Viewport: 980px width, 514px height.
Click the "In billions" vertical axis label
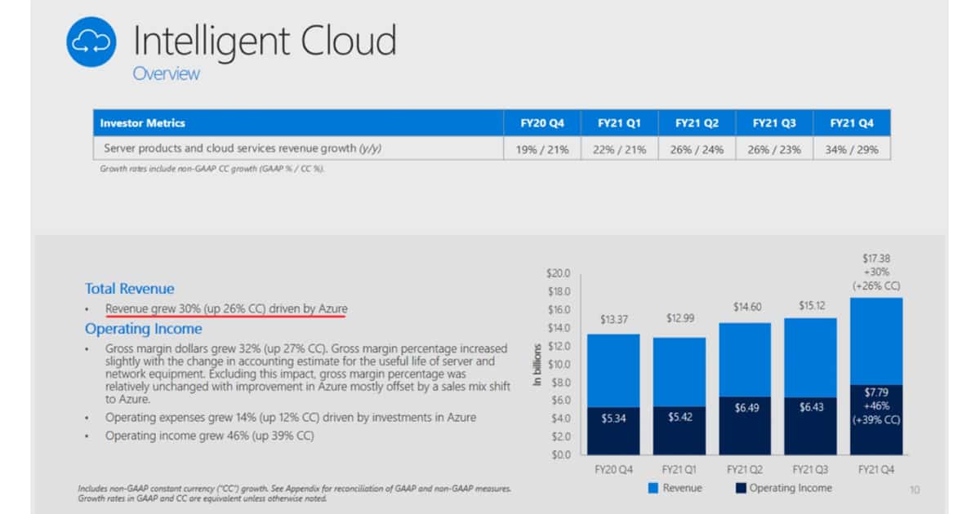[538, 364]
